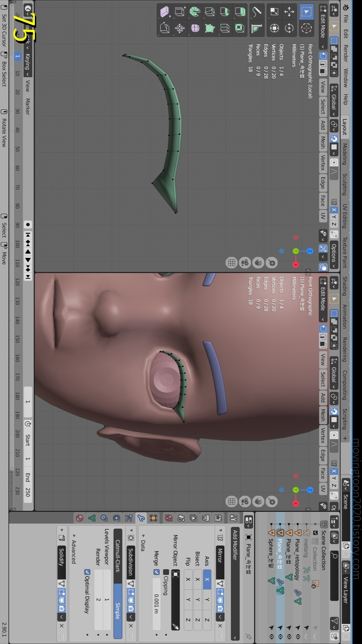Collapse the Subdivision modifier panel
Image resolution: width=362 pixels, height=644 pixels.
pyautogui.click(x=131, y=531)
